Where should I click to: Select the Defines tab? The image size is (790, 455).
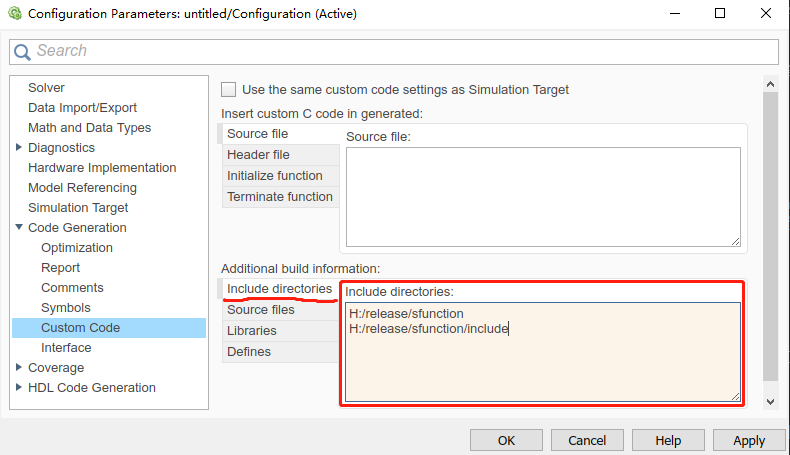(249, 352)
